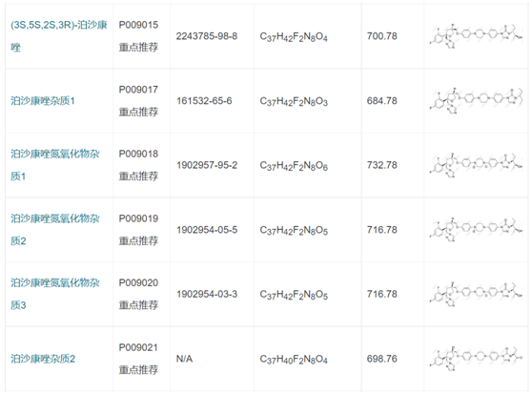Select CAS number 1902957-95-2

[207, 165]
